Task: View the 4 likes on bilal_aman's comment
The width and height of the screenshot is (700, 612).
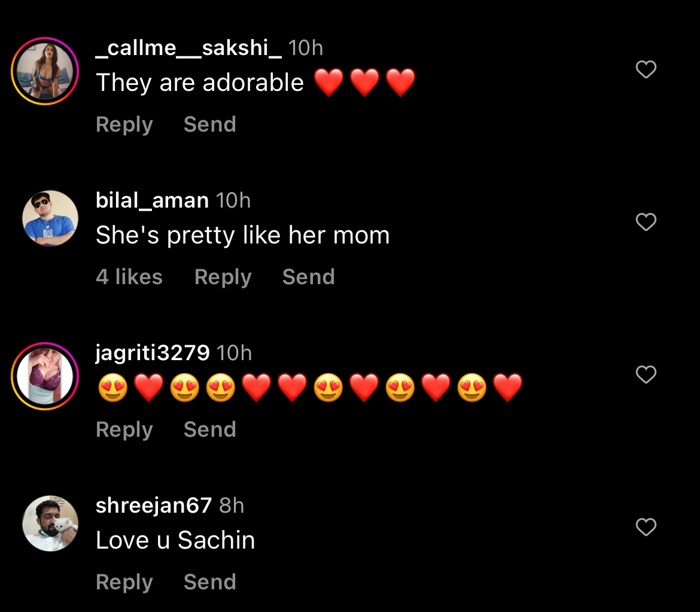Action: click(129, 277)
